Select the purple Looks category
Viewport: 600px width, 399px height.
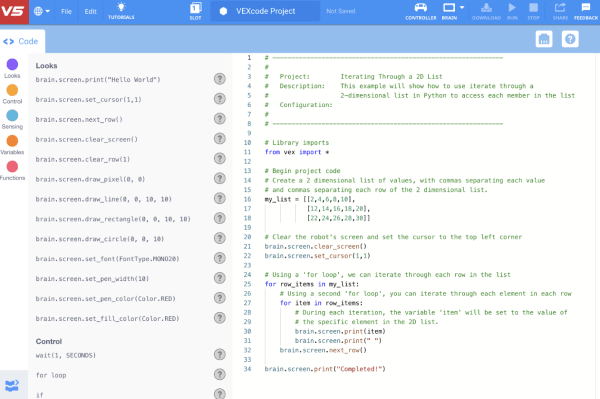point(12,68)
